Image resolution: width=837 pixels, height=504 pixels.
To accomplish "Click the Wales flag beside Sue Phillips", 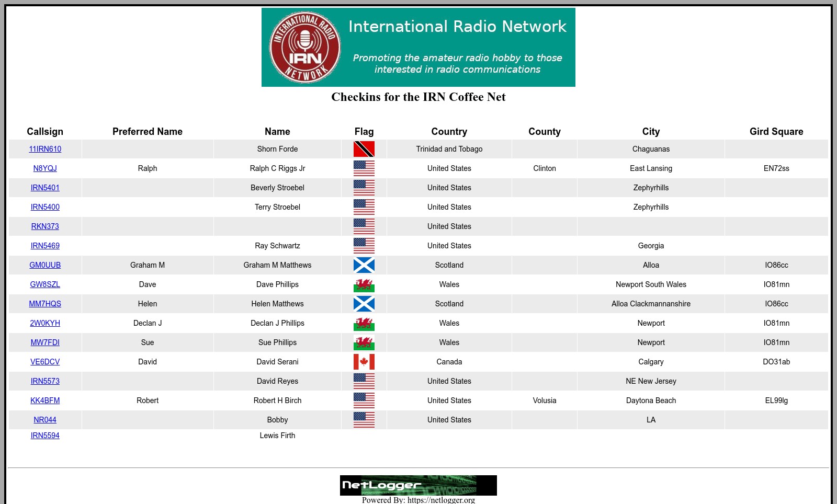I will point(364,342).
